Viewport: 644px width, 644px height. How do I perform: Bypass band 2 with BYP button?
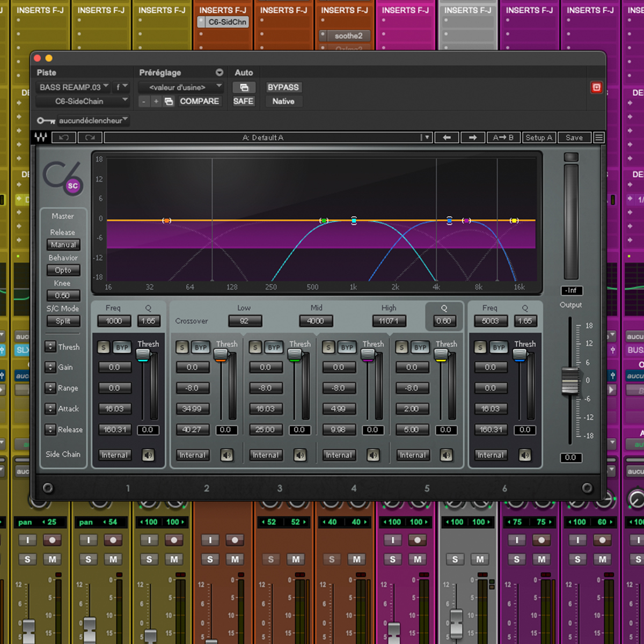pyautogui.click(x=201, y=348)
